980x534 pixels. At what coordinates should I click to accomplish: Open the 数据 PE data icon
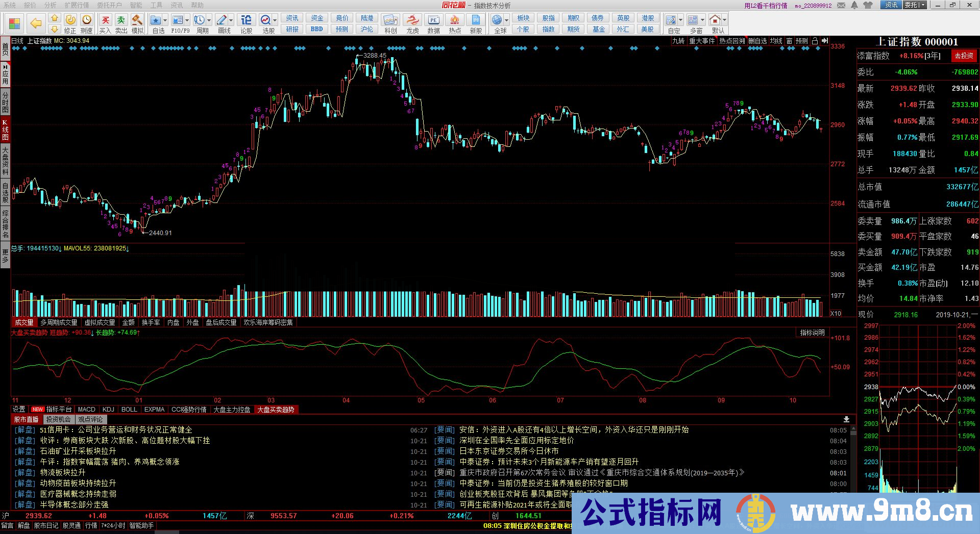[x=433, y=20]
